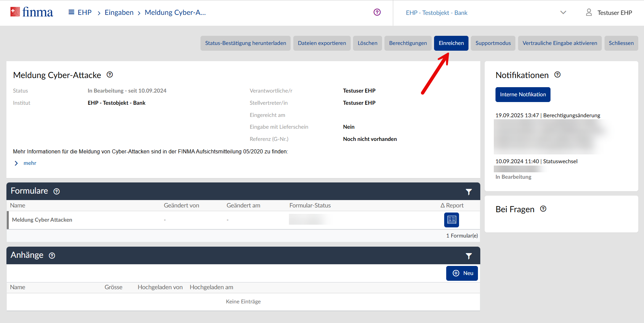
Task: Click Interne Notifikation button
Action: 522,95
